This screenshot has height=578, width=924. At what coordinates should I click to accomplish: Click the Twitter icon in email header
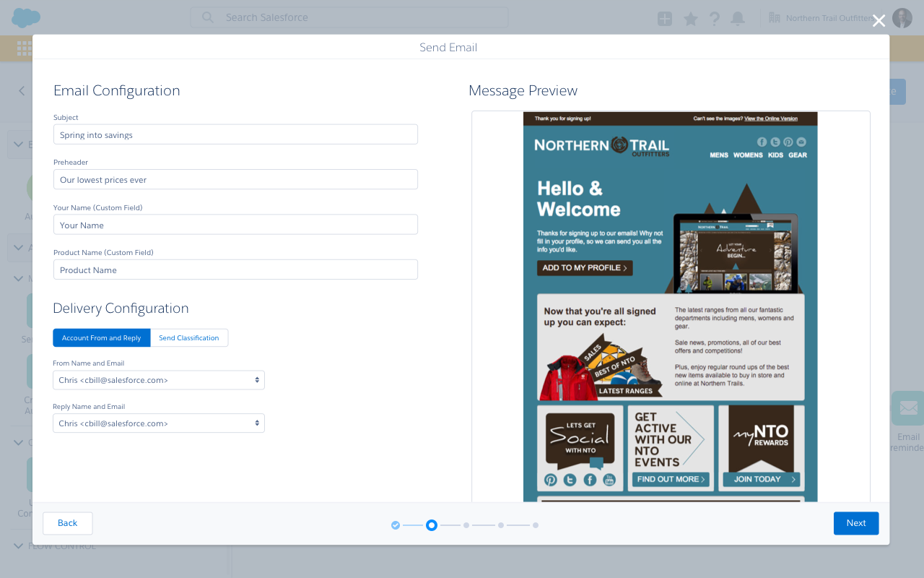(x=775, y=142)
